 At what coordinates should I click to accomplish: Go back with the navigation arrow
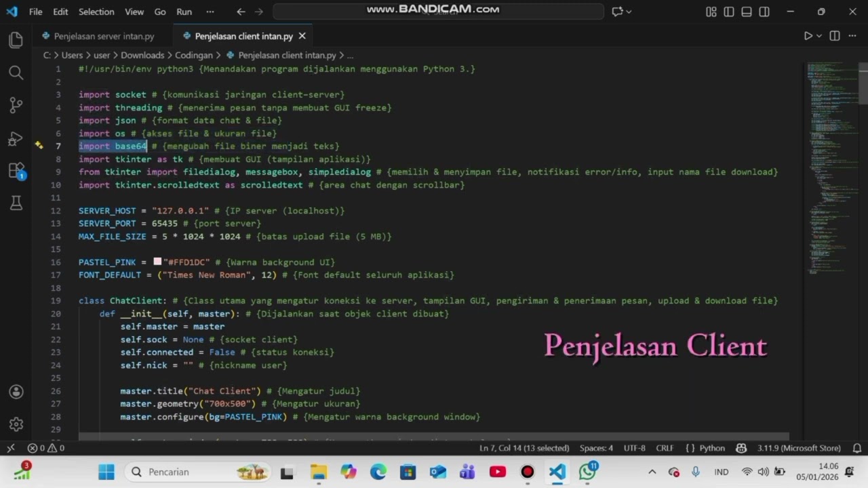tap(241, 12)
